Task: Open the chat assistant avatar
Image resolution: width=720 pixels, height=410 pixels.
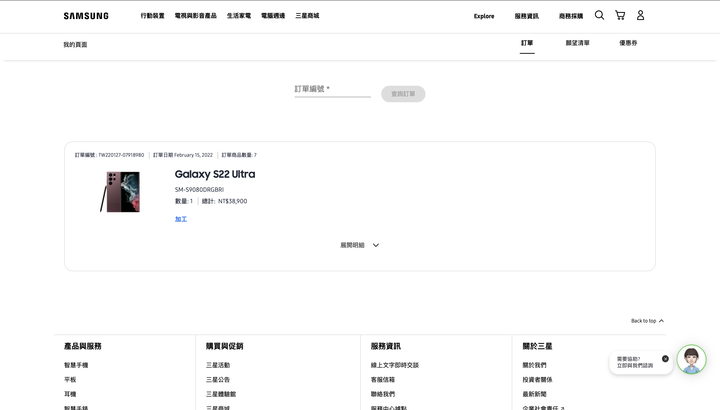Action: (691, 359)
